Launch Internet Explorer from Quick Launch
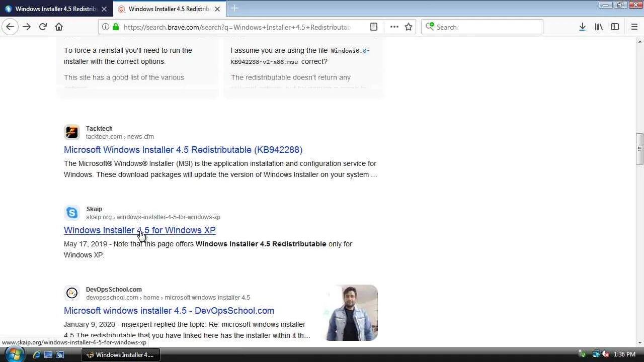Image resolution: width=644 pixels, height=362 pixels. pyautogui.click(x=37, y=354)
